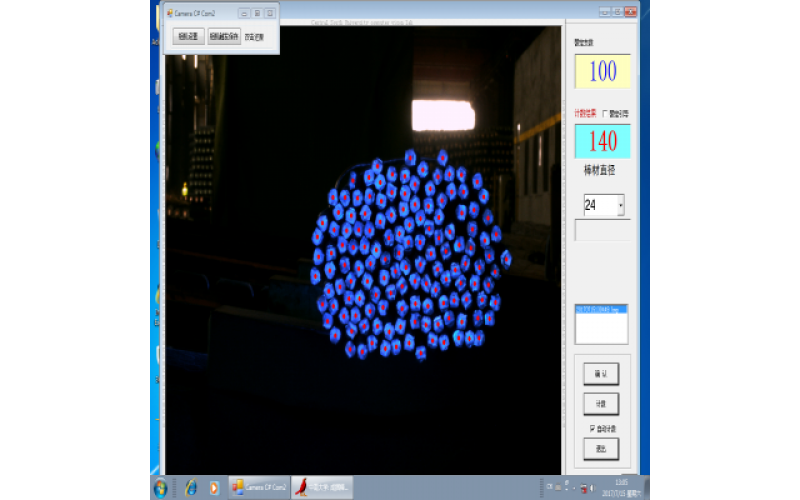Launch Internet Explorer from the taskbar
Viewport: 800px width, 500px height.
tap(191, 488)
